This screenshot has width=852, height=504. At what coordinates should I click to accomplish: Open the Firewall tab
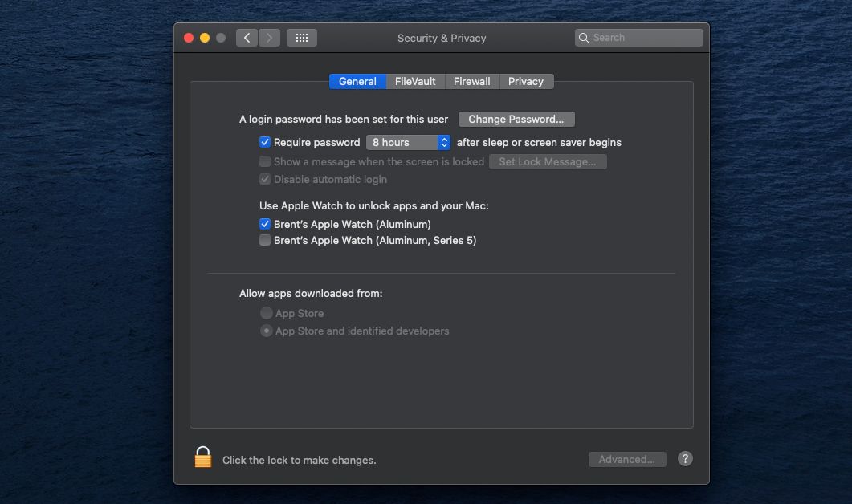click(x=472, y=81)
